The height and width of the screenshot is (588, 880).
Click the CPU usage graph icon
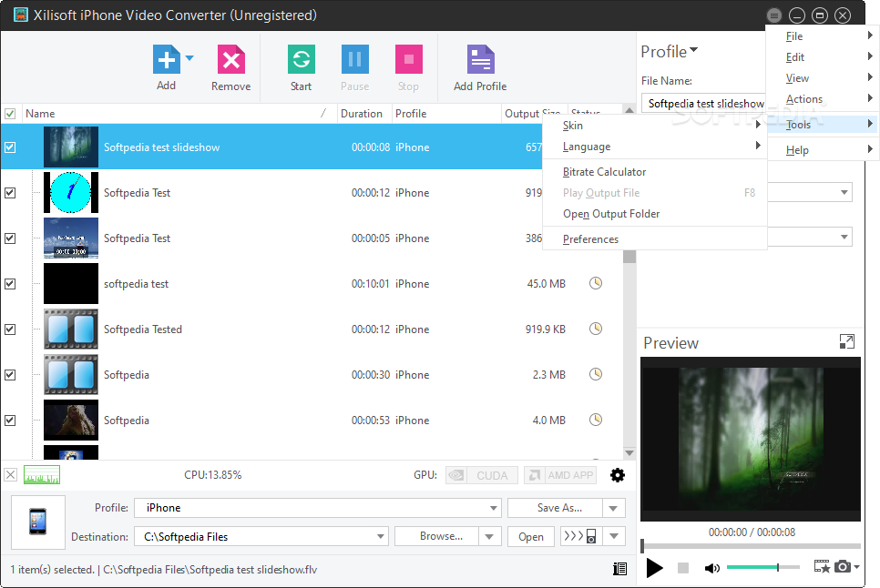[42, 475]
